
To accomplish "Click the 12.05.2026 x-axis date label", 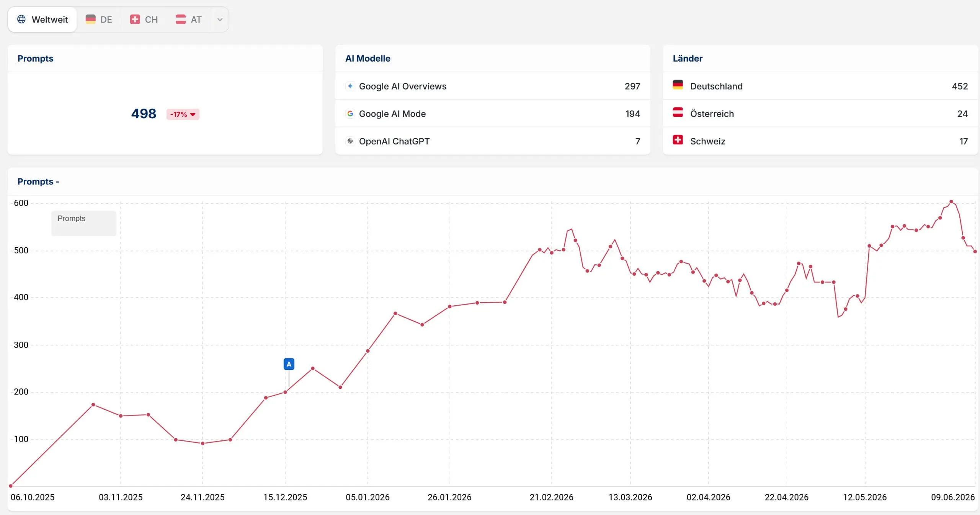I will pyautogui.click(x=865, y=497).
